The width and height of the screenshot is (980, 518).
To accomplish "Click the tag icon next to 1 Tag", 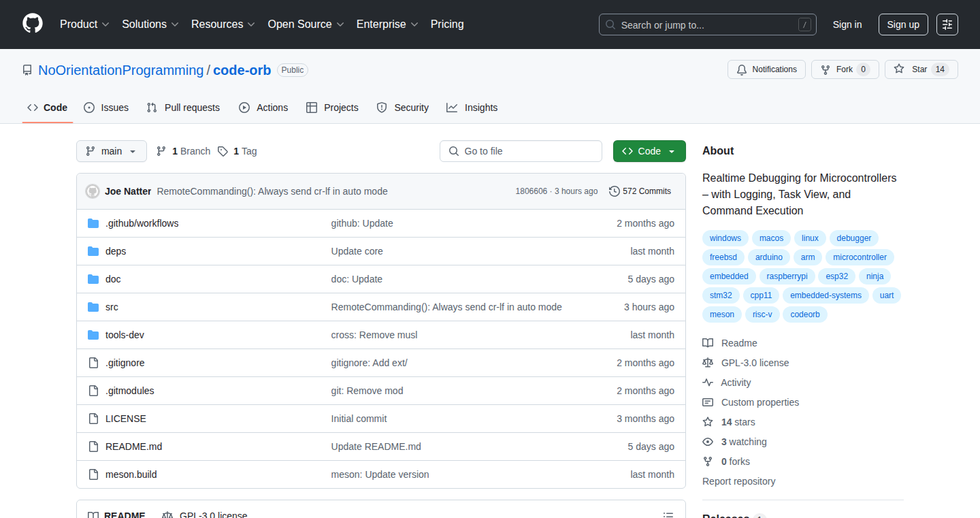I will click(223, 151).
